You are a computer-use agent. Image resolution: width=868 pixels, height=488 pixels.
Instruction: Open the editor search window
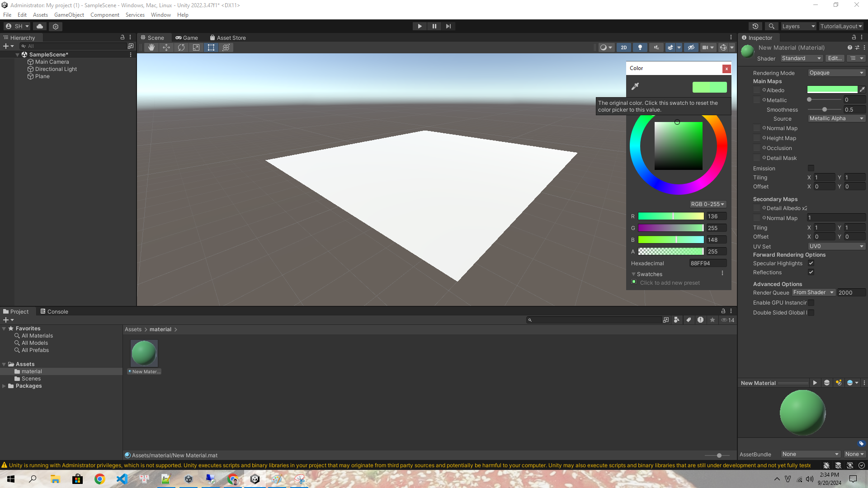point(772,26)
